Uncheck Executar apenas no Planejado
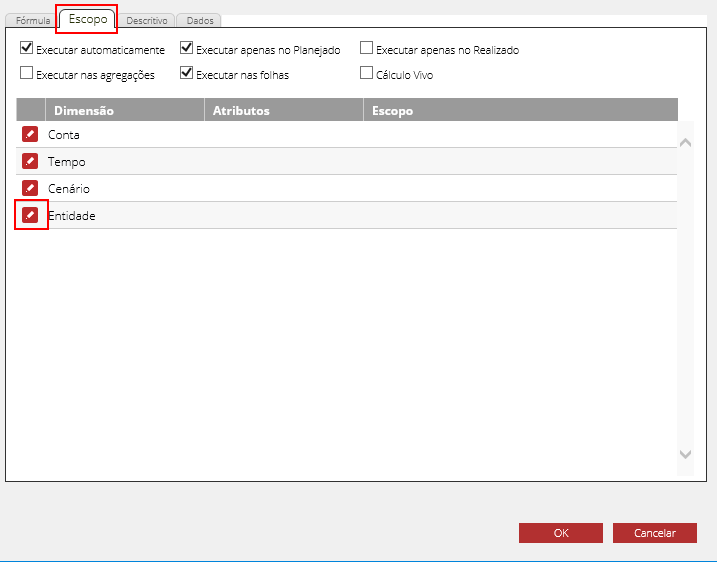This screenshot has width=717, height=562. coord(186,48)
